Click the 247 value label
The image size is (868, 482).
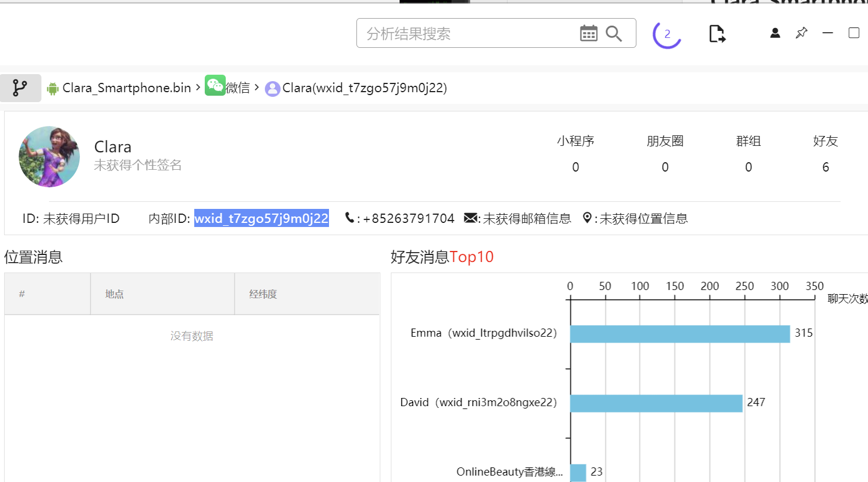pos(756,403)
